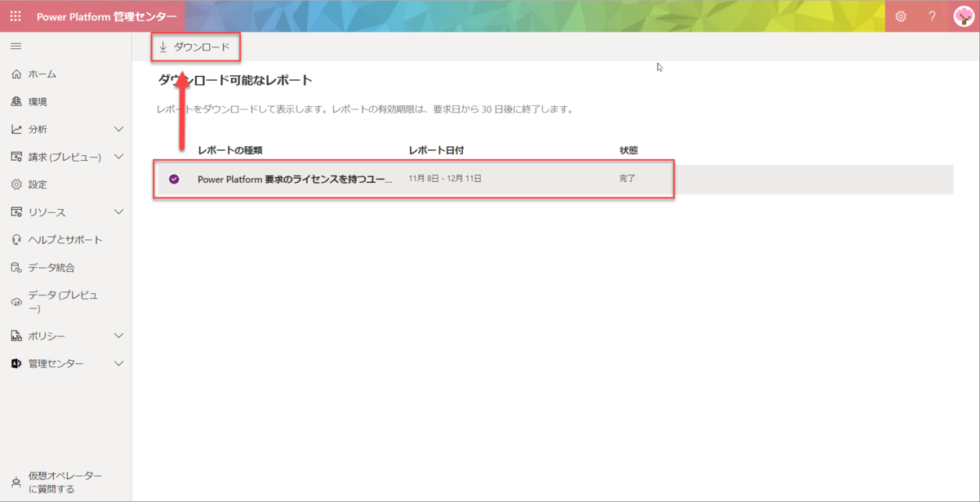Open the user account avatar

[x=964, y=16]
